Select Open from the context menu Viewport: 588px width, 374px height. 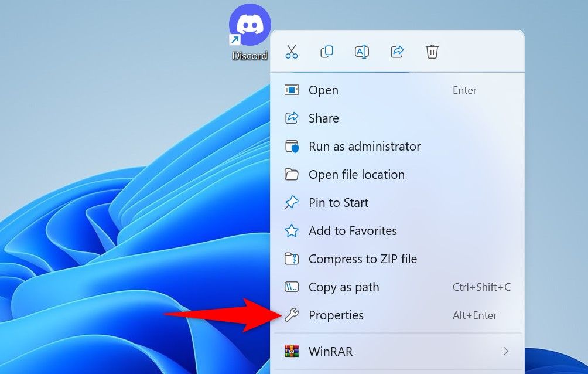(x=324, y=90)
